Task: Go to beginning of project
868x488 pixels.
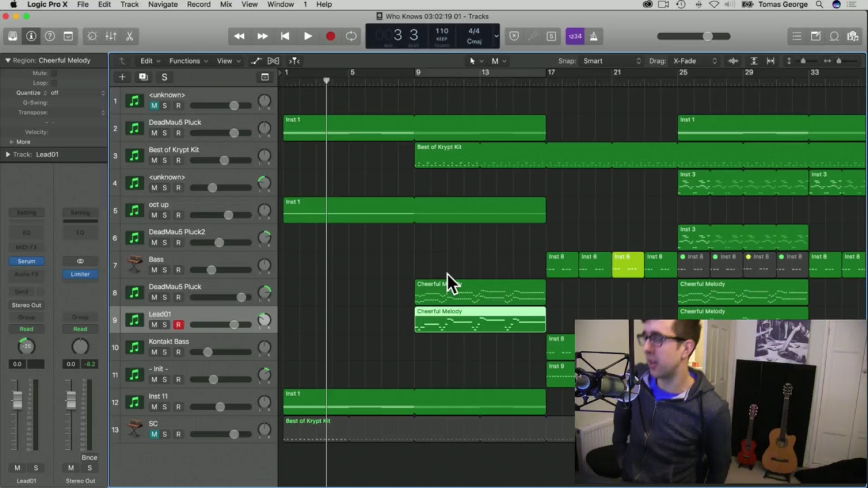Action: [285, 36]
